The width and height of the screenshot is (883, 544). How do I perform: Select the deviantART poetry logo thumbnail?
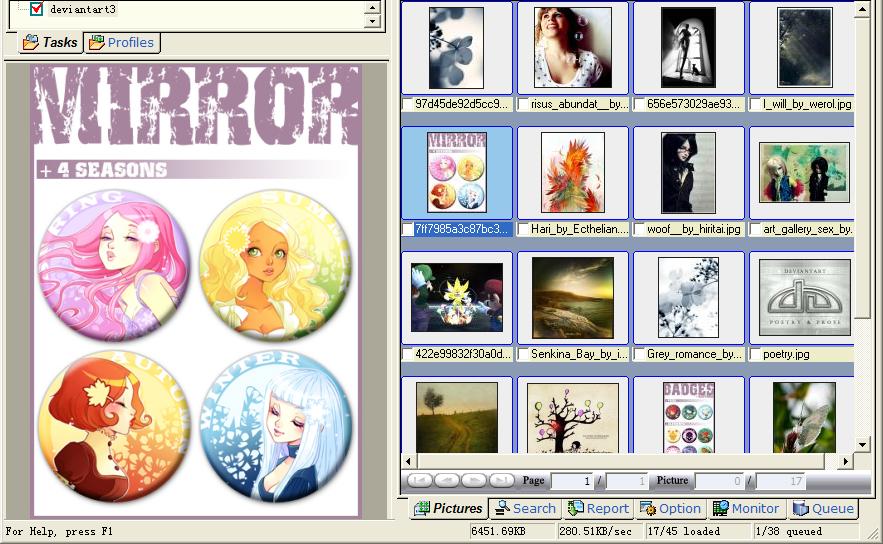pyautogui.click(x=805, y=297)
